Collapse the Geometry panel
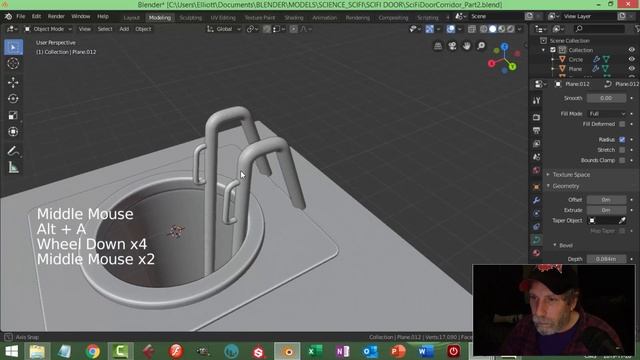Image resolution: width=640 pixels, height=360 pixels. (565, 186)
